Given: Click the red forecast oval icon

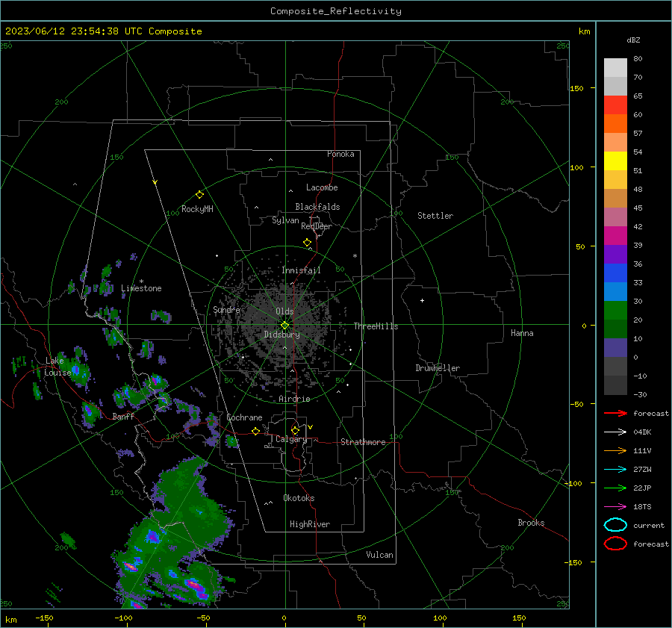Looking at the screenshot, I should [615, 544].
